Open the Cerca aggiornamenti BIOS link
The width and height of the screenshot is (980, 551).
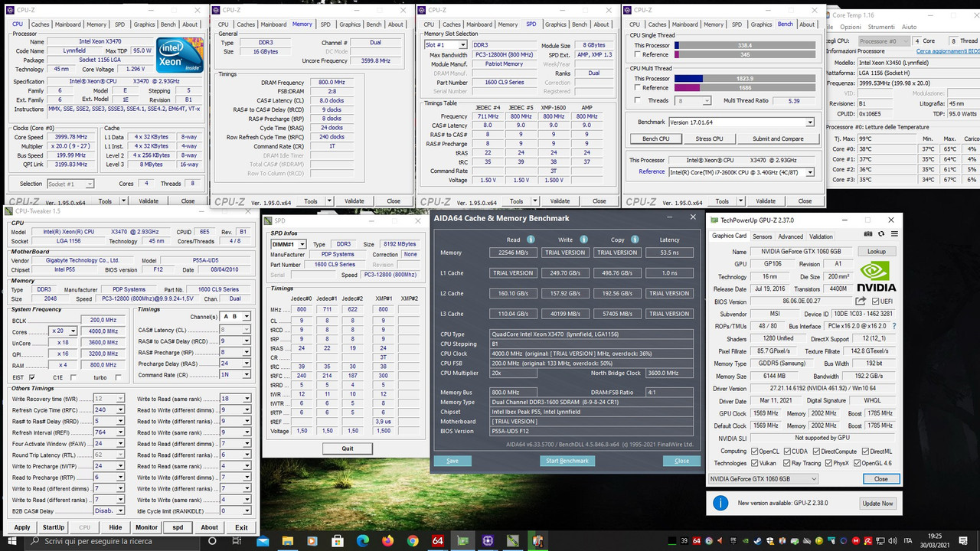(x=947, y=51)
